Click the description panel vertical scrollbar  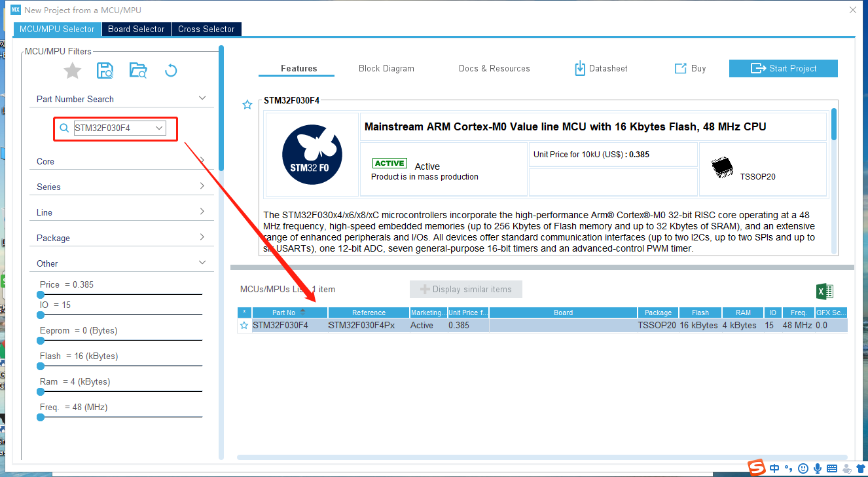834,124
